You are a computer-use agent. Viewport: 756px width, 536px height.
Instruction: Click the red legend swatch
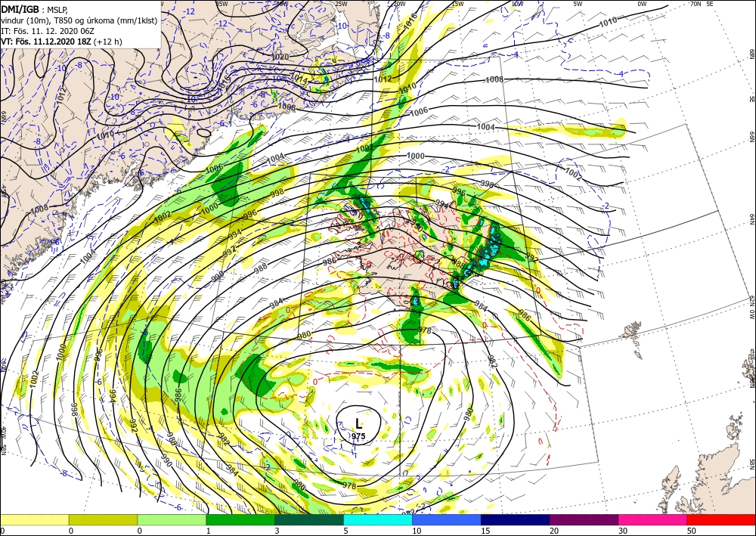tap(721, 519)
